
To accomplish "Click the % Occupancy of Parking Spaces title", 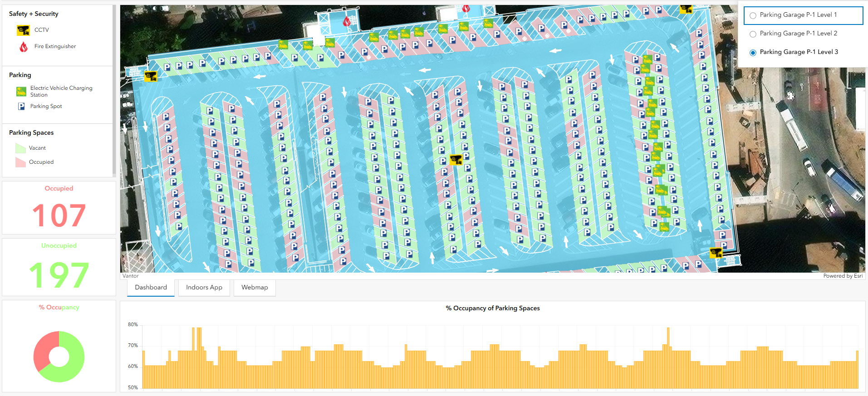I will click(x=493, y=308).
